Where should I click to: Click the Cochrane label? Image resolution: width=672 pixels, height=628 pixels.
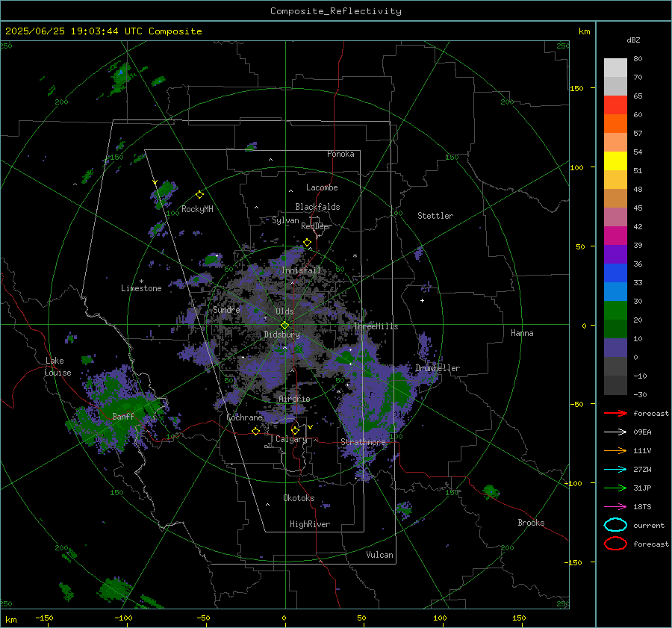point(244,417)
